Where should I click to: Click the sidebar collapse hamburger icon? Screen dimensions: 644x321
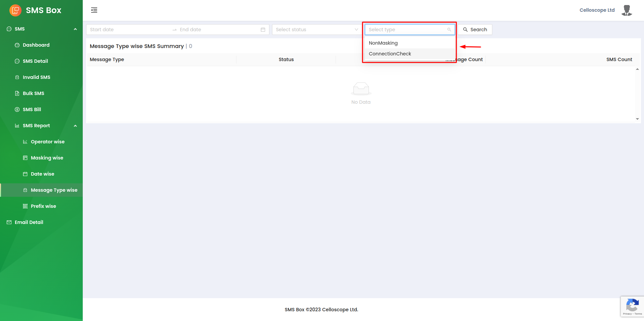[x=94, y=10]
